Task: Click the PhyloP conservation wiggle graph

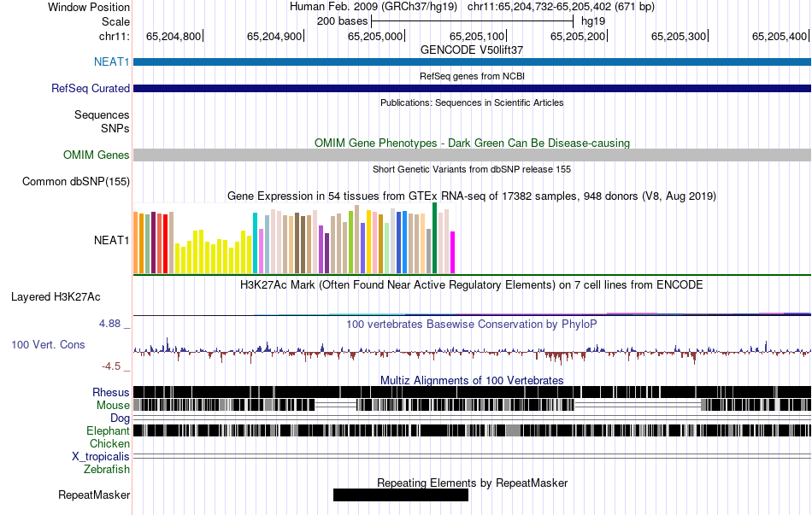Action: [x=472, y=351]
